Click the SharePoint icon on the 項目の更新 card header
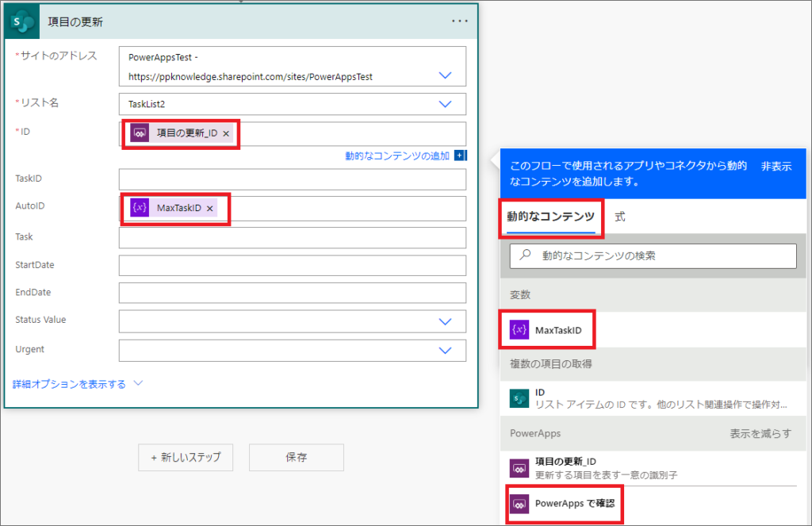The image size is (812, 526). [21, 21]
